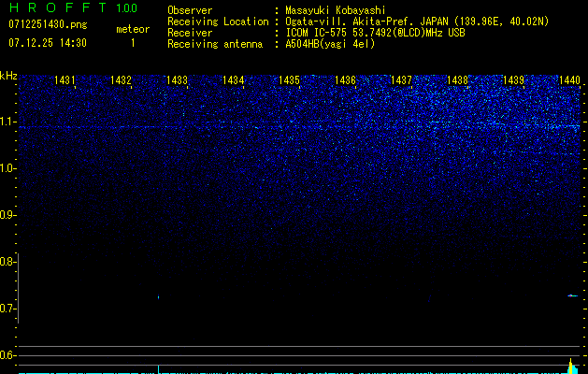The width and height of the screenshot is (588, 374).
Task: Click the 1.1 frequency axis label
Action: coord(7,122)
